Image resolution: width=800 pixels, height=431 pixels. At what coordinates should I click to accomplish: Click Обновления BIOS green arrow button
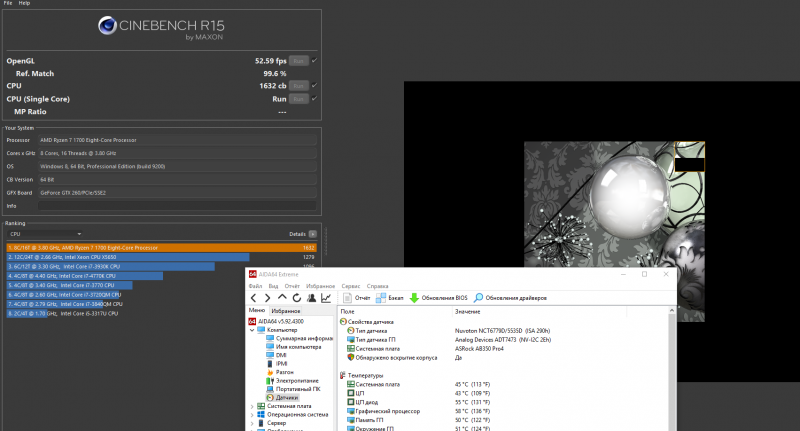tap(438, 298)
